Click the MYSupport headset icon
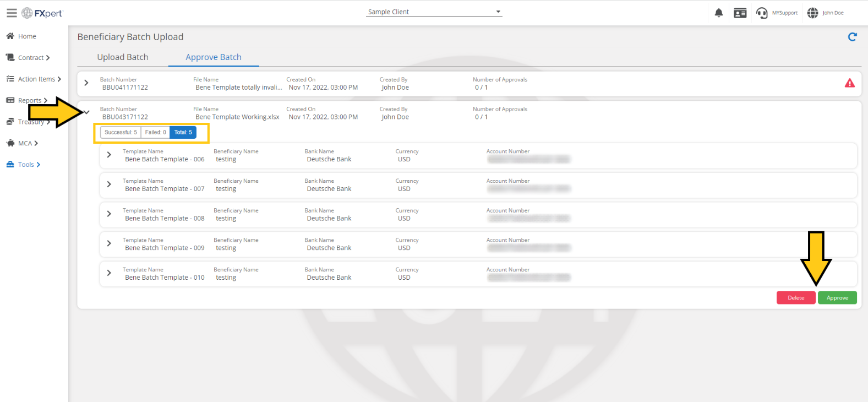The height and width of the screenshot is (402, 868). (762, 13)
